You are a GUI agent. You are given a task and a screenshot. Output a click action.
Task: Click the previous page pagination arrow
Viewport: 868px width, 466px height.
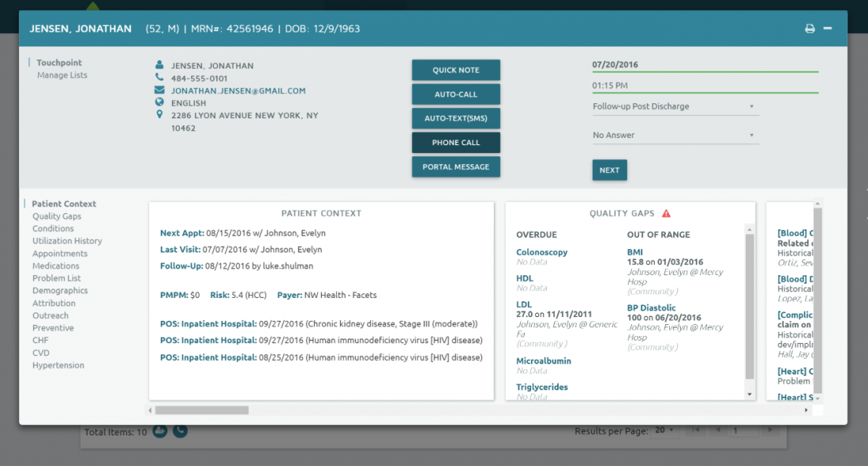pyautogui.click(x=718, y=430)
